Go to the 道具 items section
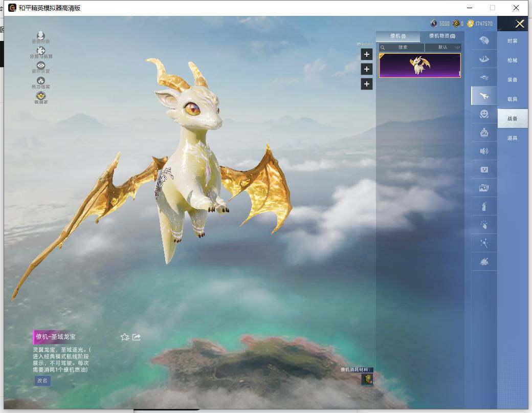Image resolution: width=532 pixels, height=413 pixels. click(x=512, y=138)
